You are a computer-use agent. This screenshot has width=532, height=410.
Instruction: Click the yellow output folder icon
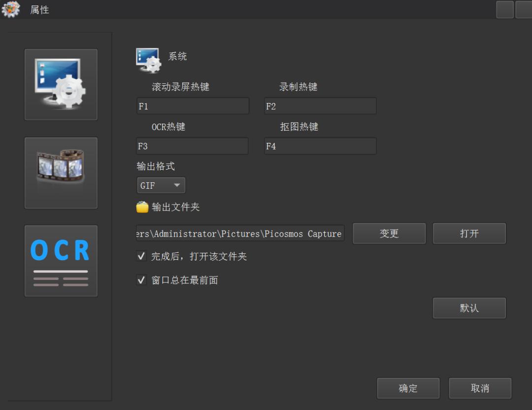(x=142, y=207)
